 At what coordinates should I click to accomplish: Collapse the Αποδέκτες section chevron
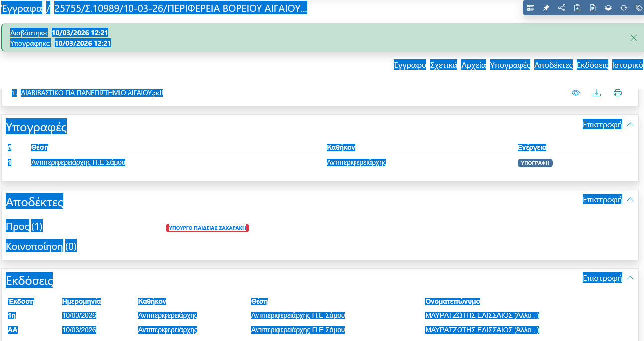[x=630, y=199]
